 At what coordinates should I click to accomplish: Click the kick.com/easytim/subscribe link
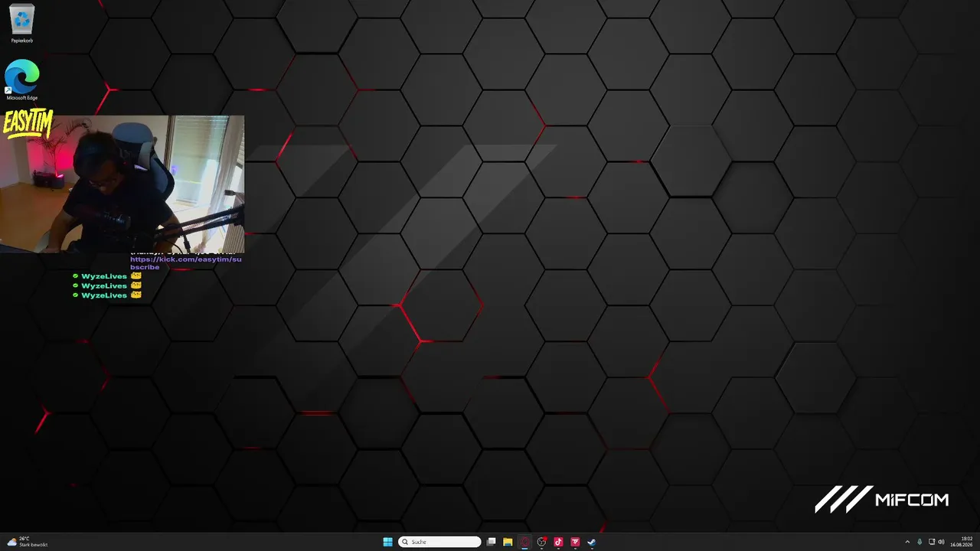pos(186,262)
